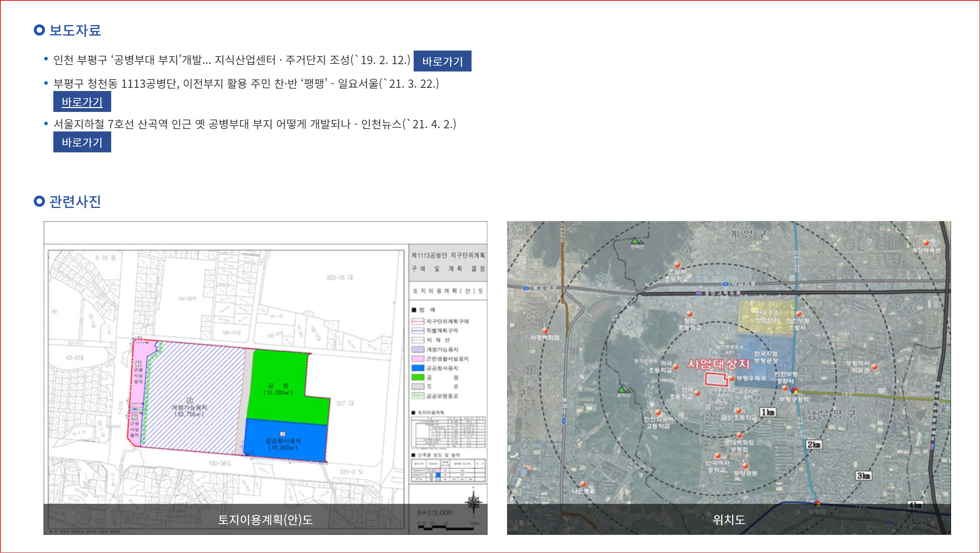The height and width of the screenshot is (553, 980).
Task: Click the 3km distance label on 위치도
Action: 863,475
